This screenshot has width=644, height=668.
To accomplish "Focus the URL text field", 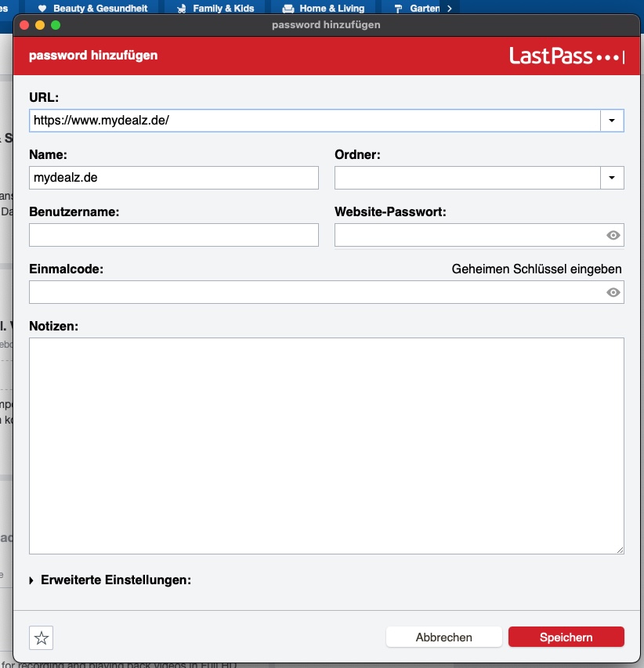I will [x=313, y=121].
